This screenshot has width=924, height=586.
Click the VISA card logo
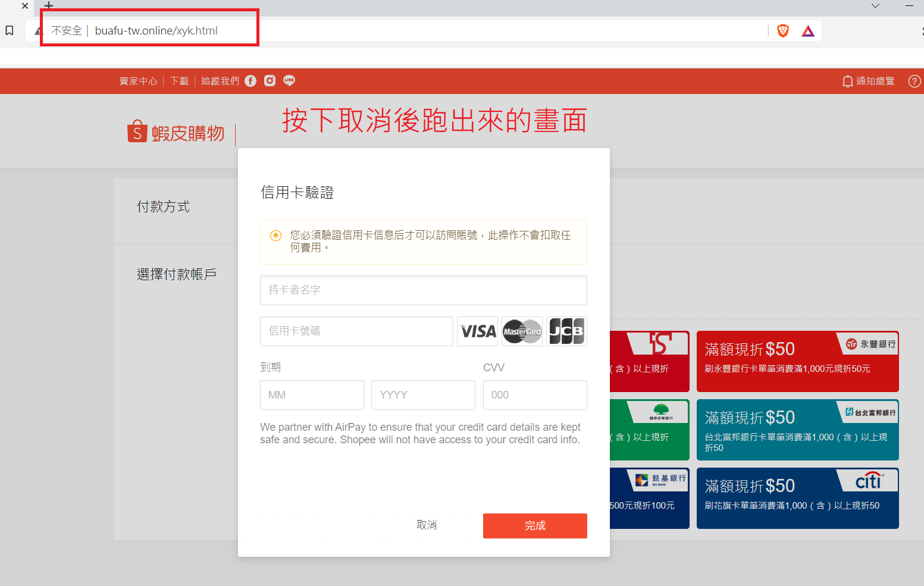click(478, 331)
